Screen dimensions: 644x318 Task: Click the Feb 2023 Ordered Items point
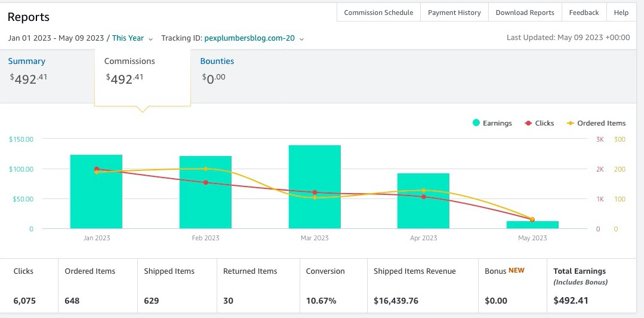coord(205,169)
